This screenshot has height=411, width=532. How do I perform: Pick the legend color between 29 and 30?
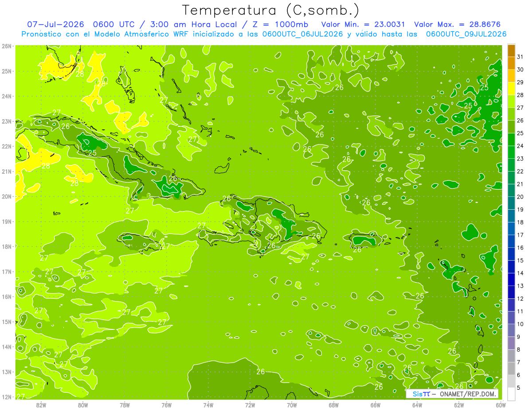click(511, 76)
